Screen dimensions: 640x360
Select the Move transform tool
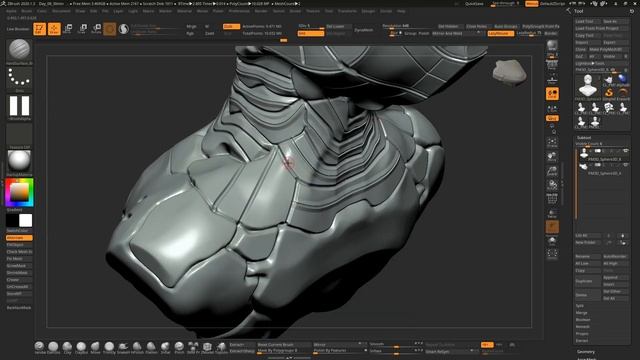point(68,29)
